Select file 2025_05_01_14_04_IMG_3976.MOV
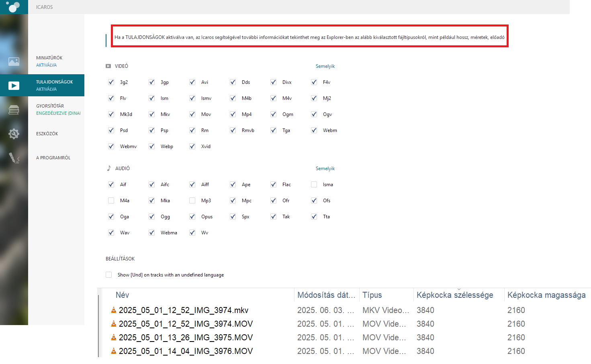The width and height of the screenshot is (591, 364). pos(186,351)
